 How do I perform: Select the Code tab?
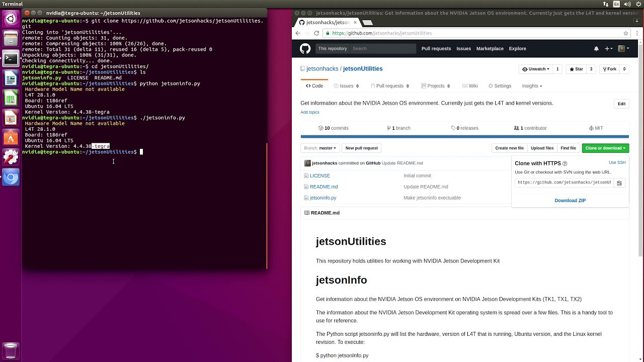(314, 86)
